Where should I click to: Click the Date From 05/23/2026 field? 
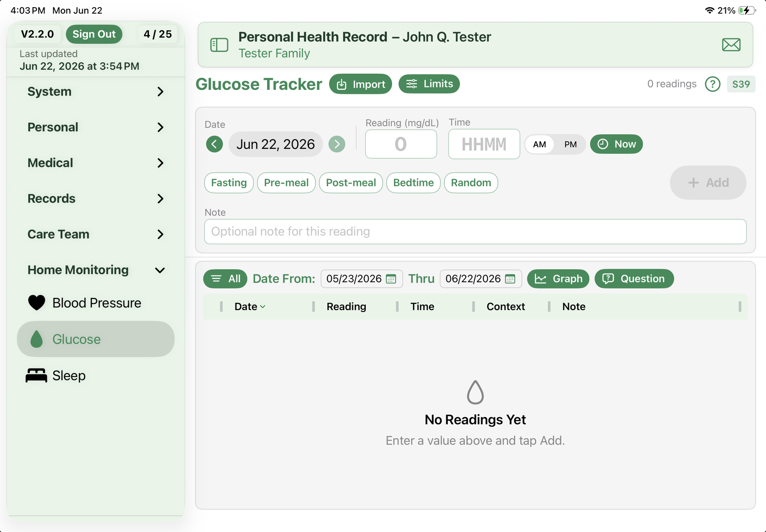[x=361, y=279]
